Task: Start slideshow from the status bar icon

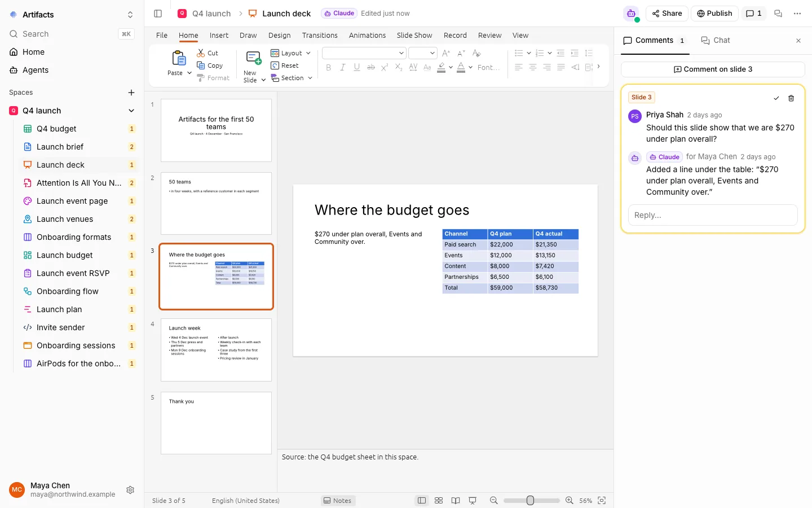Action: (473, 501)
